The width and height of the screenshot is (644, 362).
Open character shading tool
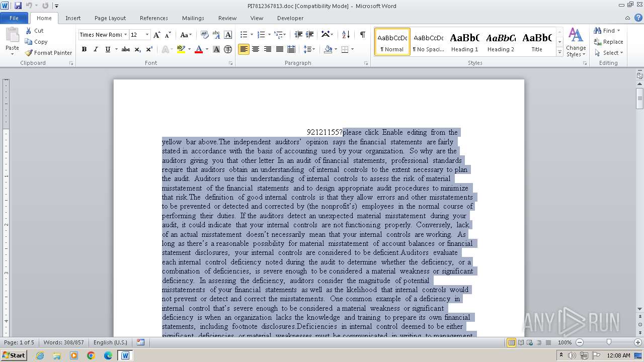point(216,49)
